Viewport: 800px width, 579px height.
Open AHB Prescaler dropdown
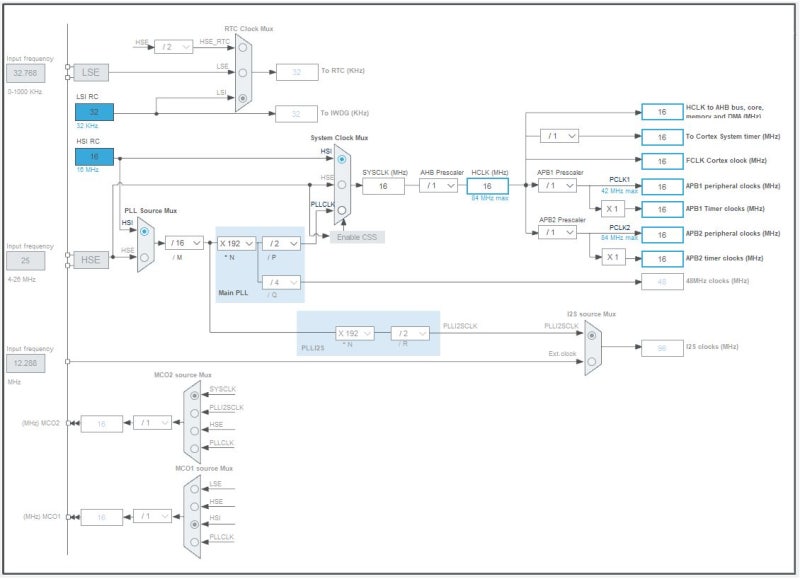tap(438, 186)
